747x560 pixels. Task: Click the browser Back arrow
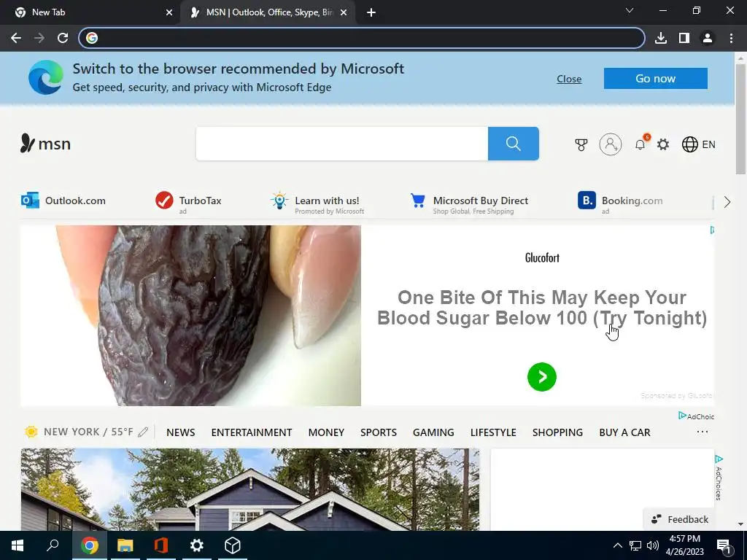[x=16, y=38]
